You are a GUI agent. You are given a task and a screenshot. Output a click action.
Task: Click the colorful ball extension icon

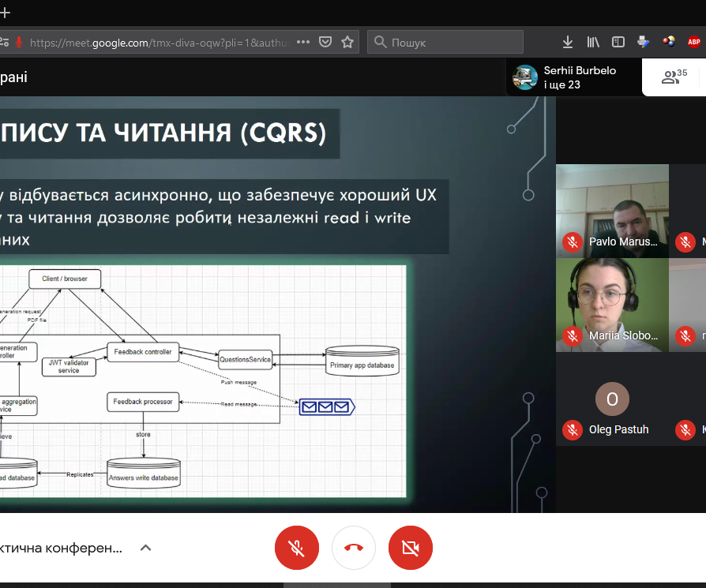tap(669, 42)
